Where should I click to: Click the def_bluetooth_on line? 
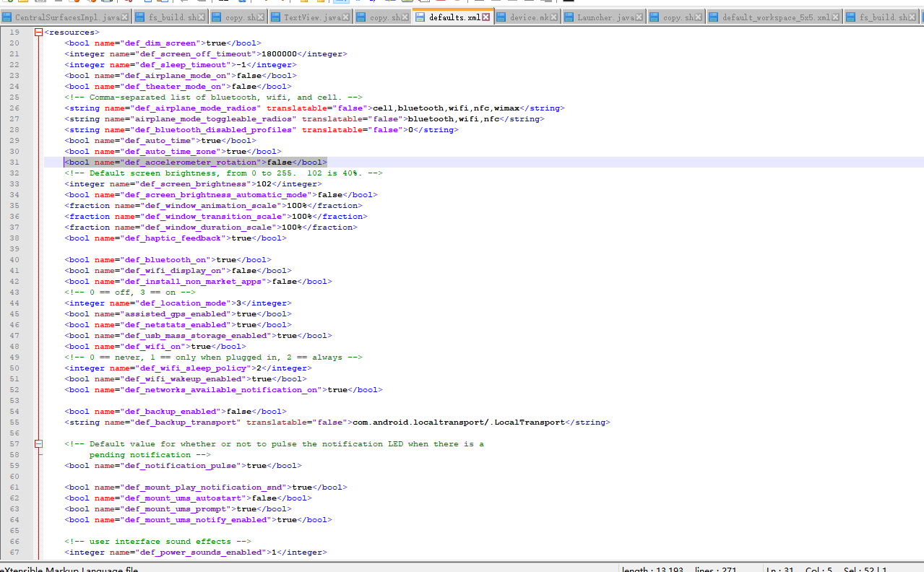tap(168, 260)
